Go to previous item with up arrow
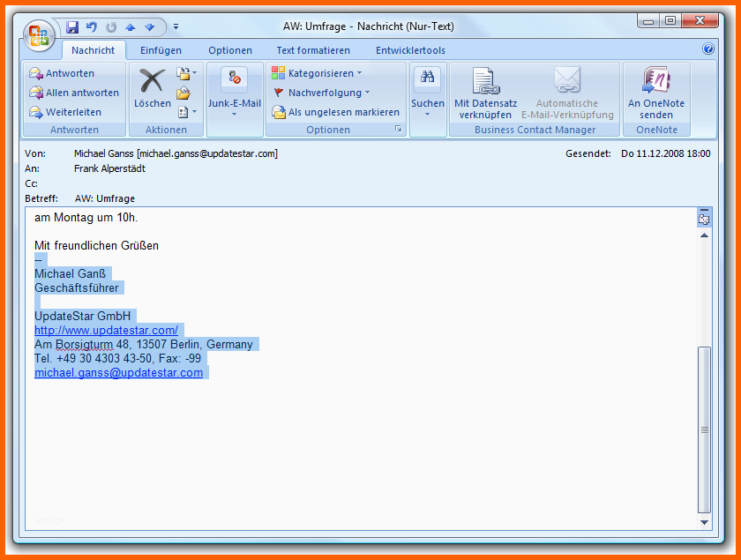This screenshot has height=560, width=741. pos(131,27)
